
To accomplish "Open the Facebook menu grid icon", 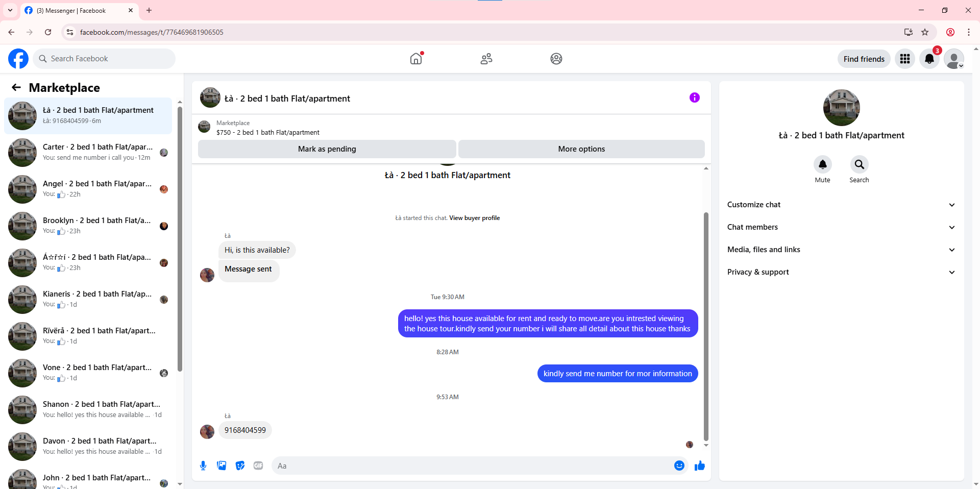I will 905,59.
